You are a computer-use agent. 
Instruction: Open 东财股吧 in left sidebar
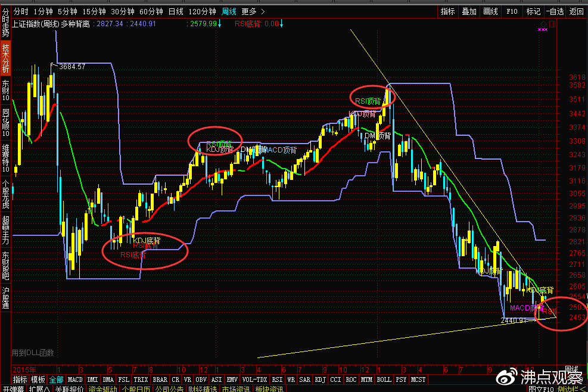tap(5, 265)
